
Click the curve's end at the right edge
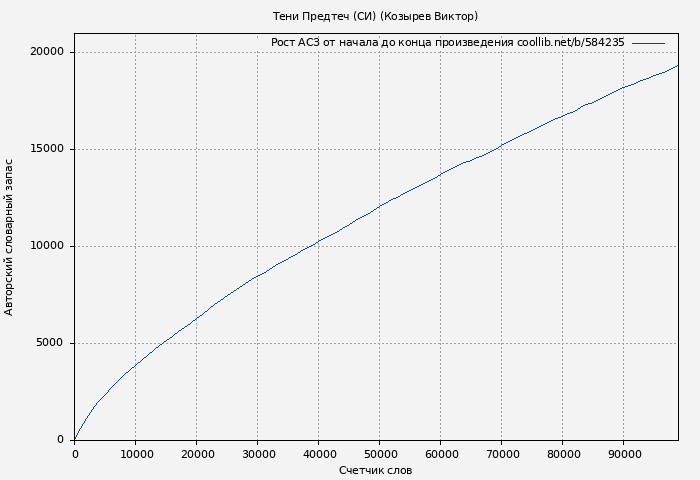tap(677, 66)
